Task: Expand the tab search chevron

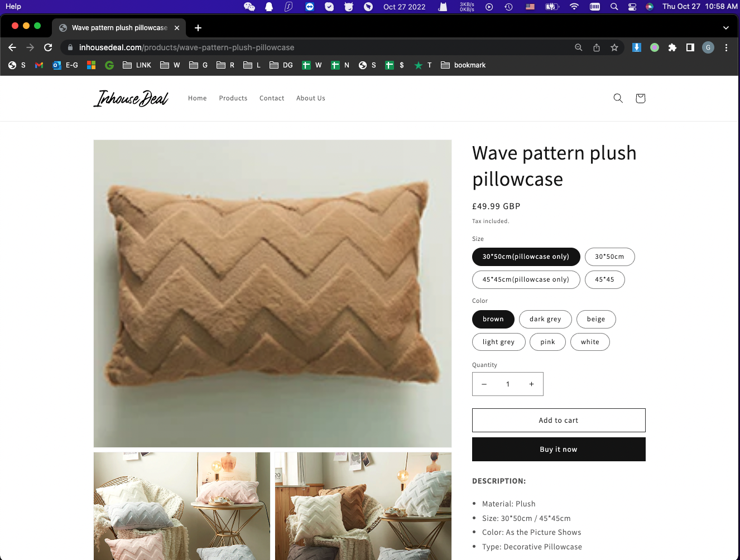Action: (725, 27)
